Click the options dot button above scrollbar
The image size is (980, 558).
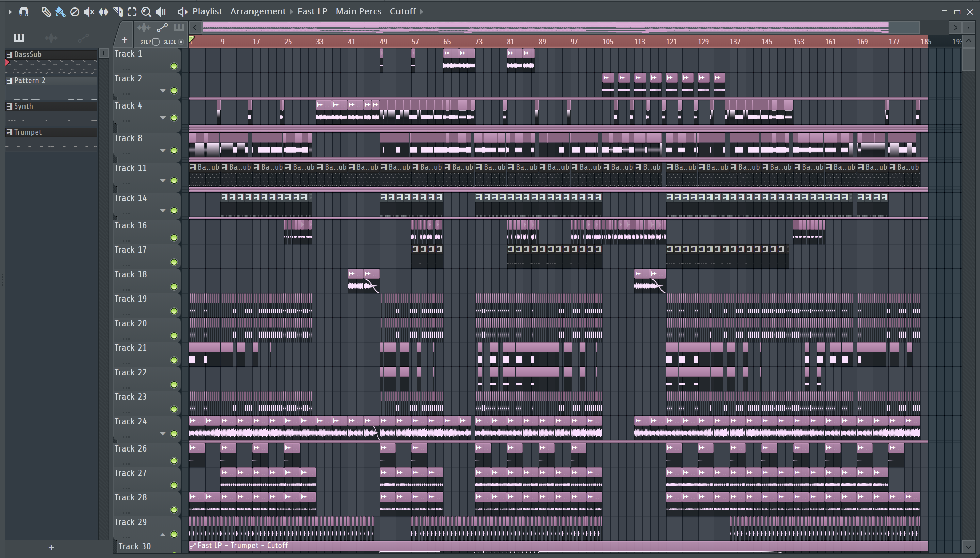[968, 28]
